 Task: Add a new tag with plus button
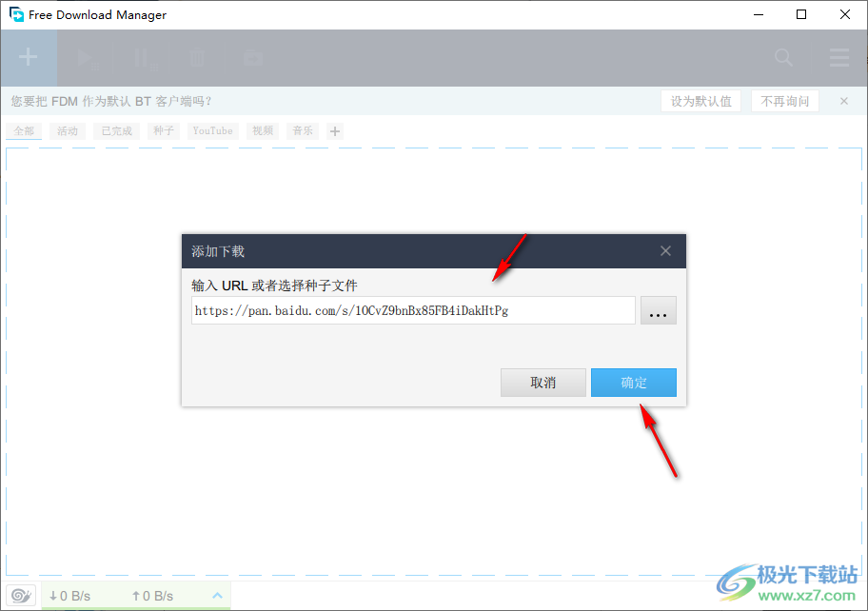click(335, 131)
